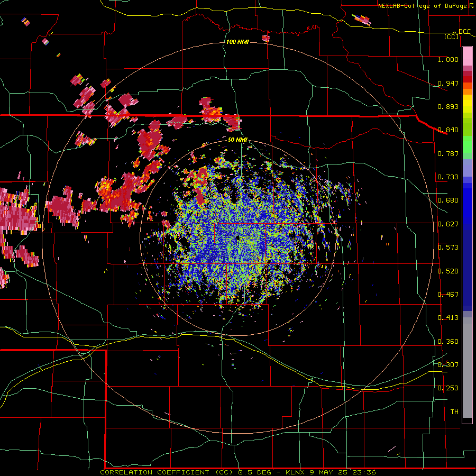
Task: Click the TH threshold label
Action: [x=454, y=412]
